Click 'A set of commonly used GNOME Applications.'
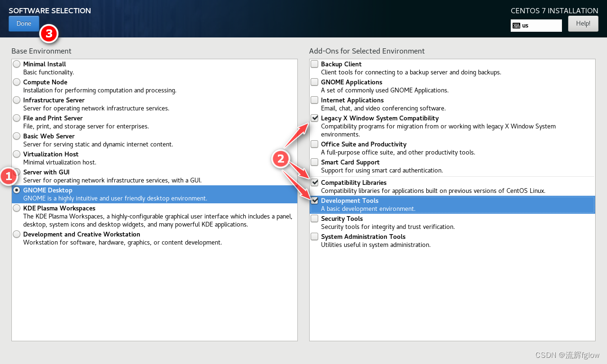Viewport: 607px width, 364px height. pyautogui.click(x=385, y=91)
